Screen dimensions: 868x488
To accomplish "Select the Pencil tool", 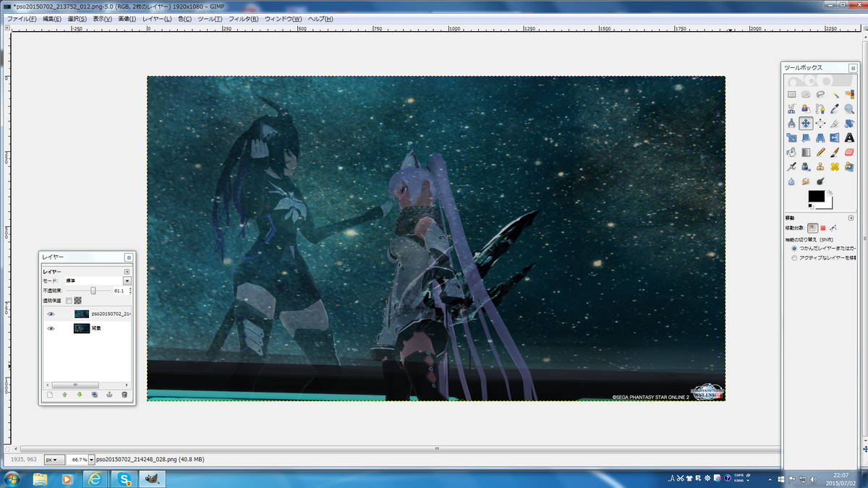I will point(820,153).
